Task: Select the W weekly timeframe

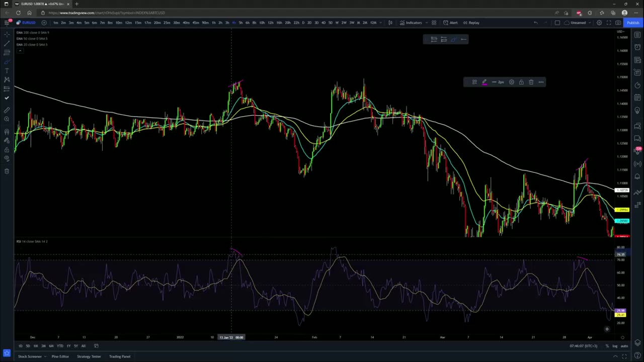Action: point(337,23)
